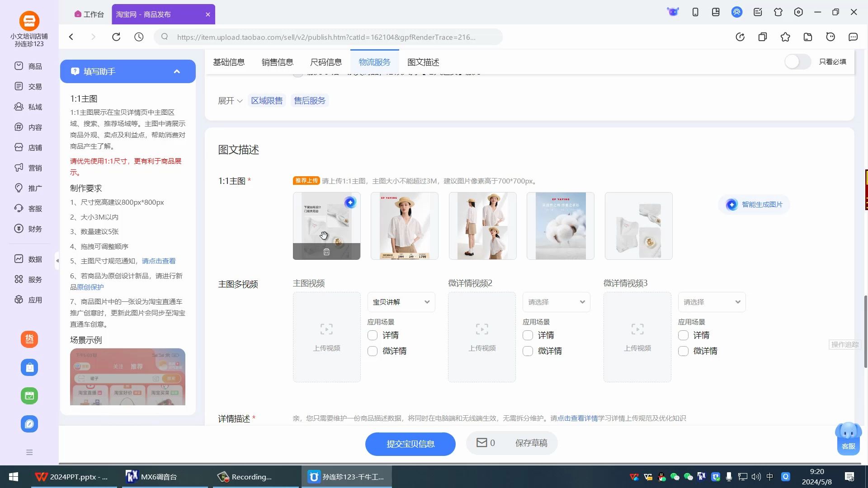Collapse the 填写助手 panel header
Image resolution: width=868 pixels, height=488 pixels.
177,71
